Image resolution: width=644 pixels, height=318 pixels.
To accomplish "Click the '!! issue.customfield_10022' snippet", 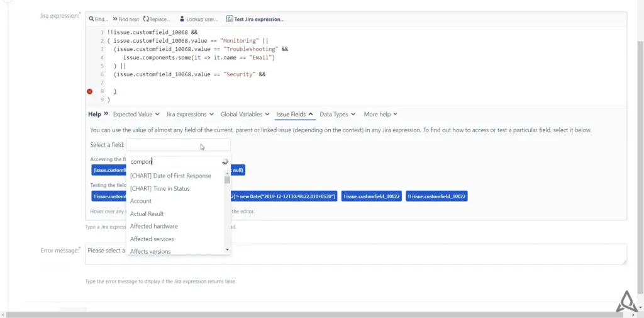I will click(x=436, y=196).
